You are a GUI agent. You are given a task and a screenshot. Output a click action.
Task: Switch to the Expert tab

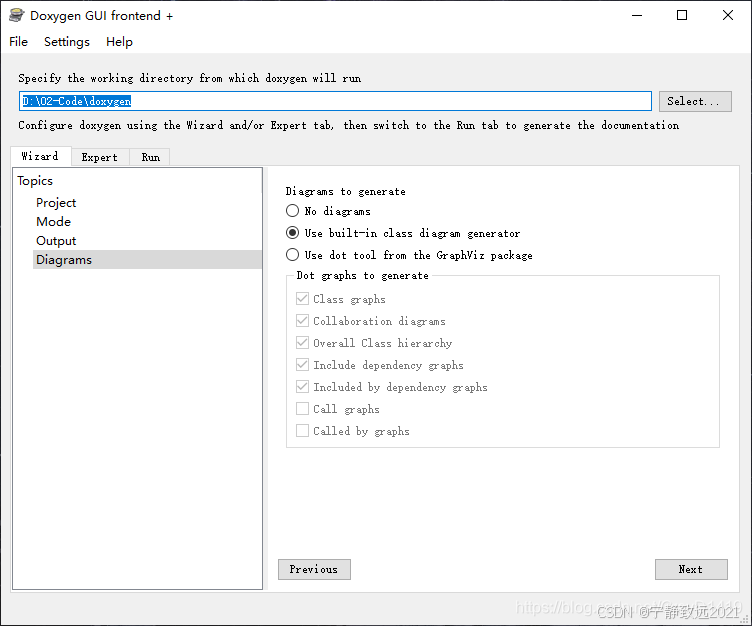coord(100,157)
